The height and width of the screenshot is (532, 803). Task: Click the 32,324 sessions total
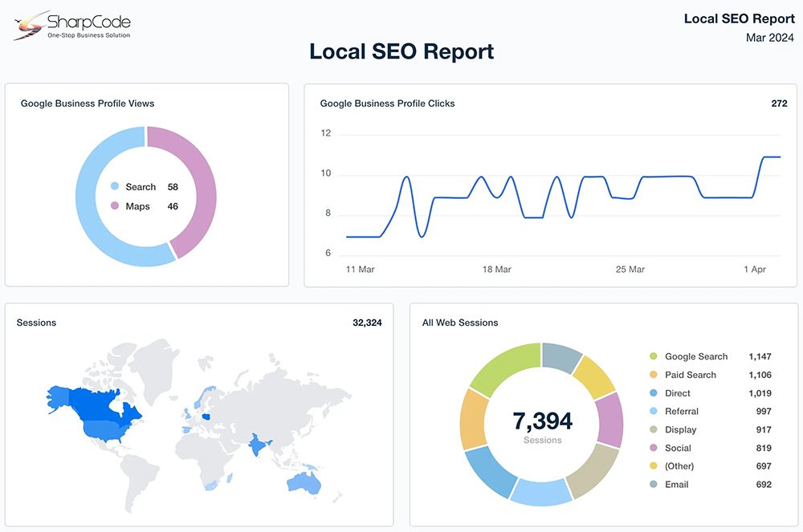click(x=367, y=323)
